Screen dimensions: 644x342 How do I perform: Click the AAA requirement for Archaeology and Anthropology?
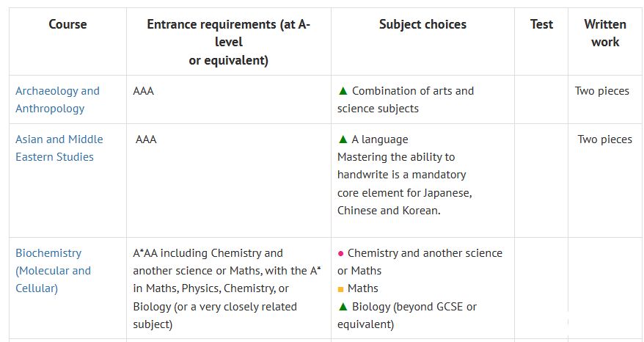(143, 91)
